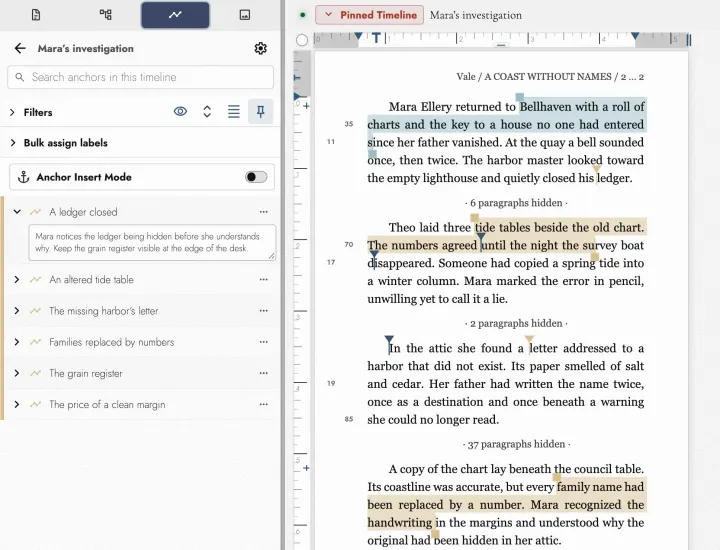Click the blue arrow marker on vertical ruler
This screenshot has height=550, width=720.
(297, 96)
